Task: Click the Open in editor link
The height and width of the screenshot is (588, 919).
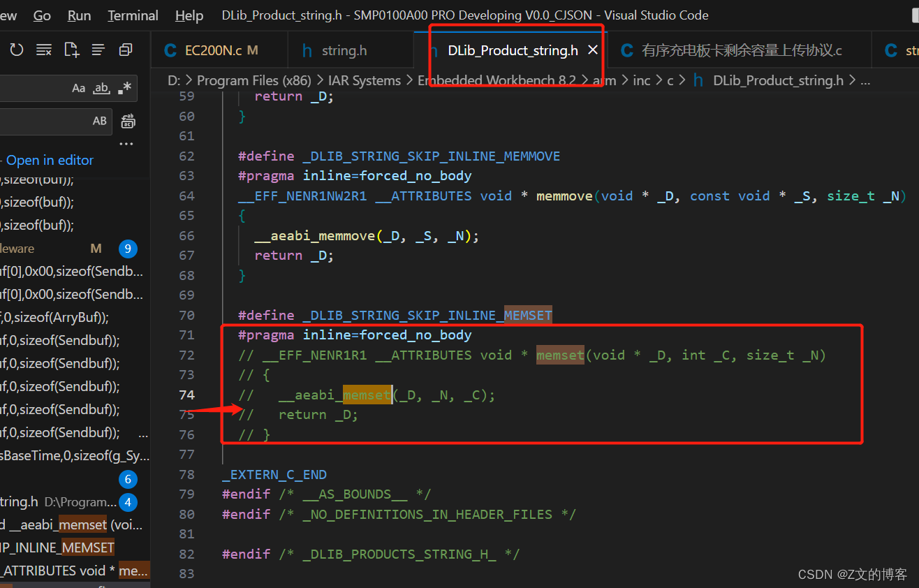Action: [x=50, y=160]
